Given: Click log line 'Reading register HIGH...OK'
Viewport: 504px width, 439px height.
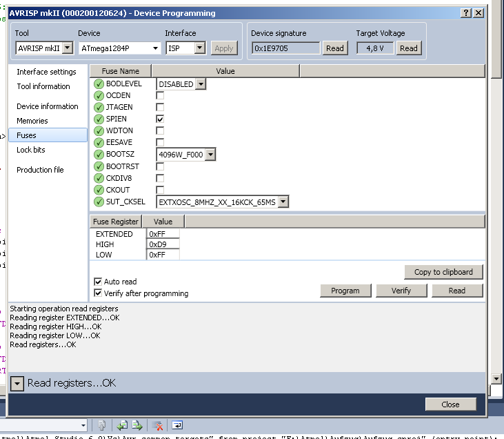Looking at the screenshot, I should click(56, 326).
